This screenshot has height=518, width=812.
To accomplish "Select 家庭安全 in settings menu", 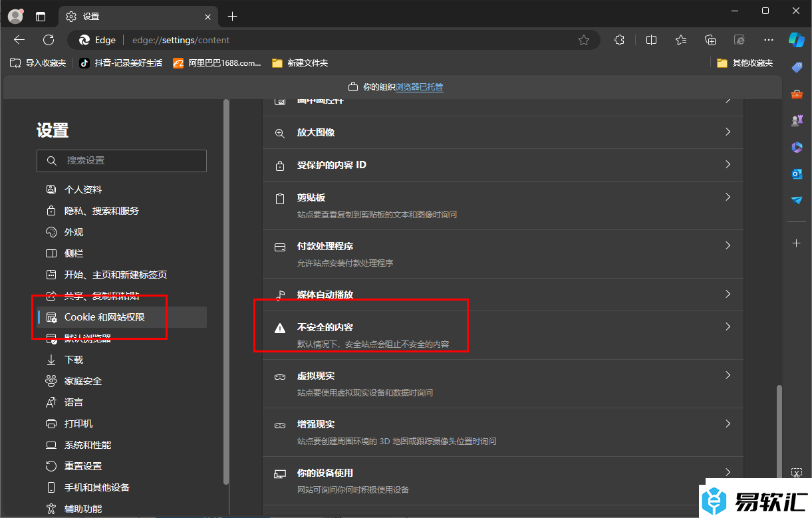I will click(x=122, y=381).
